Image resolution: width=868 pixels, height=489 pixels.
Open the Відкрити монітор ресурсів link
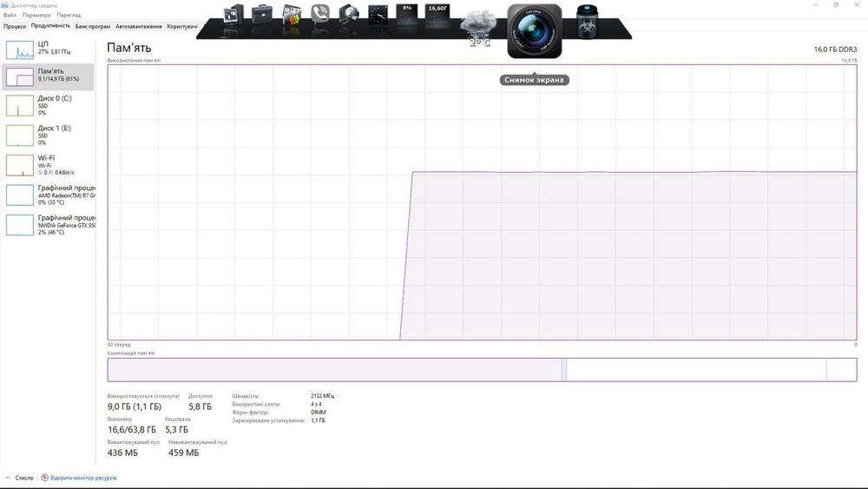point(83,478)
